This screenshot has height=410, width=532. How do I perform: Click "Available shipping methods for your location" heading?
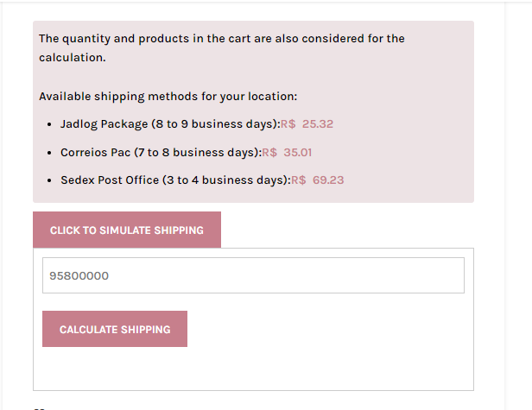tap(168, 97)
